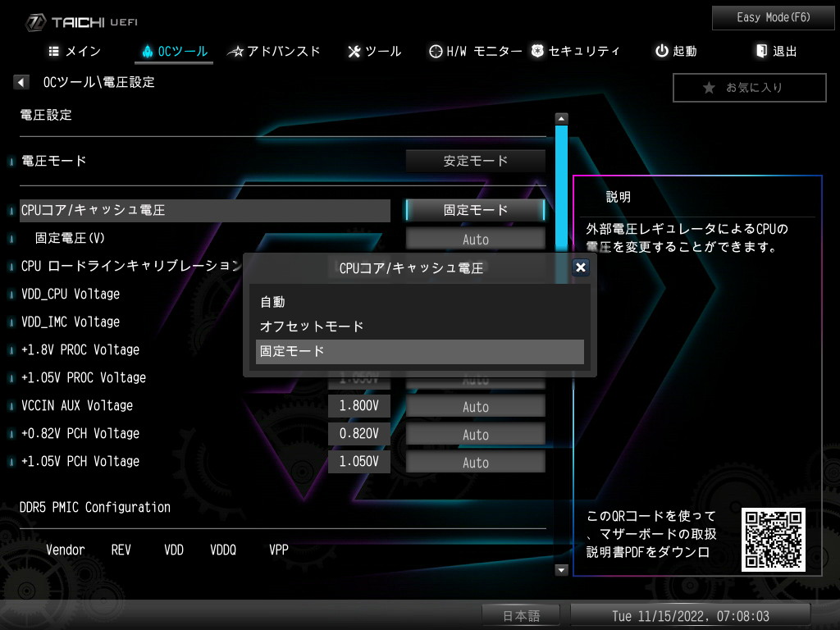Click the DDR5 PMIC Configuration heading
The image size is (840, 630).
pos(95,507)
